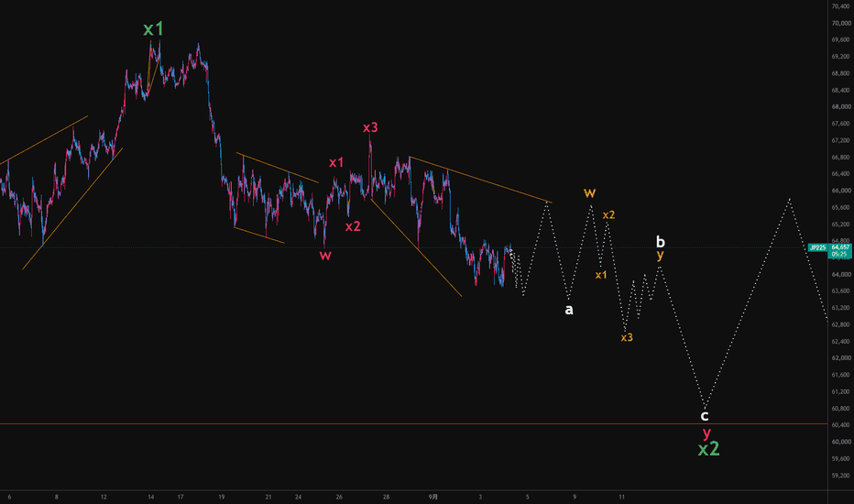Select the red horizontal support line
This screenshot has height=504, width=854.
[414, 424]
